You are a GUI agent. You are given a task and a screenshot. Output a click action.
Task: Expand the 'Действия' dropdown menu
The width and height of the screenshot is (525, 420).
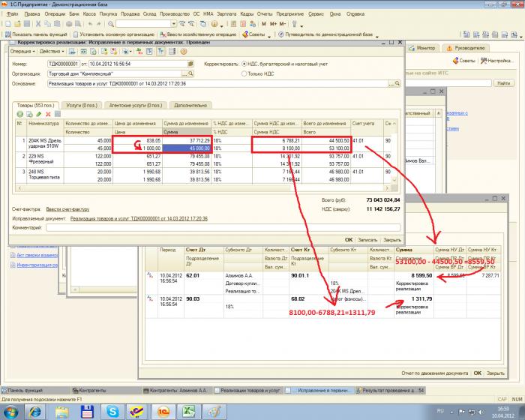52,52
